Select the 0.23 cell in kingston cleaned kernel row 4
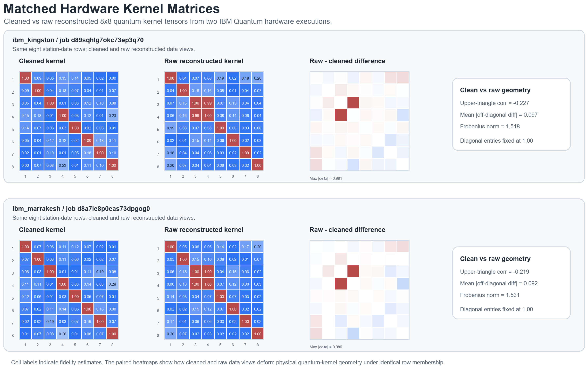This screenshot has width=588, height=369. (x=112, y=115)
